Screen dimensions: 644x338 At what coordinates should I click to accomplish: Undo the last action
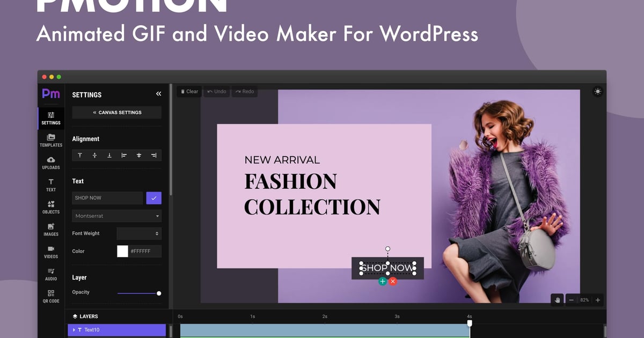coord(217,92)
